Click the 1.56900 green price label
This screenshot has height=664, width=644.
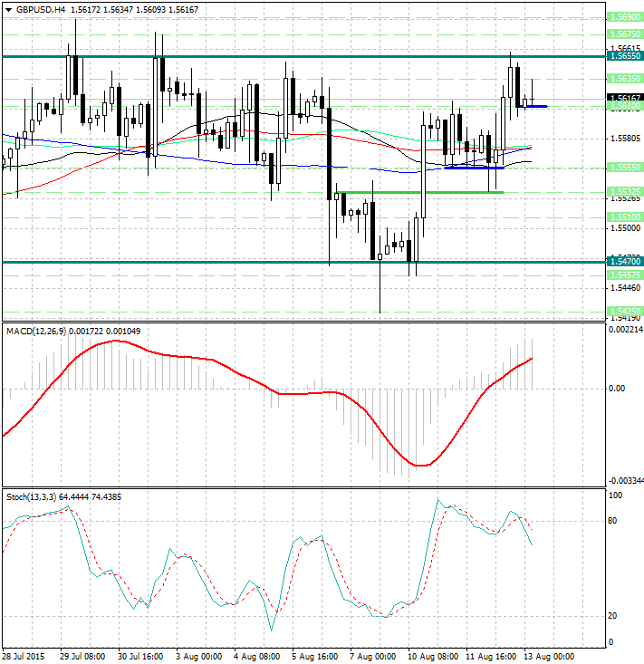(x=624, y=17)
